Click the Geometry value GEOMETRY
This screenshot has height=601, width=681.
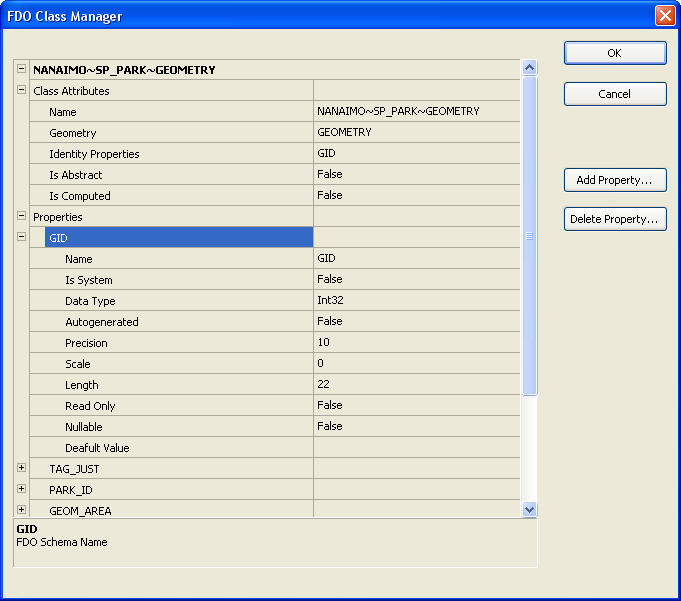[x=344, y=132]
